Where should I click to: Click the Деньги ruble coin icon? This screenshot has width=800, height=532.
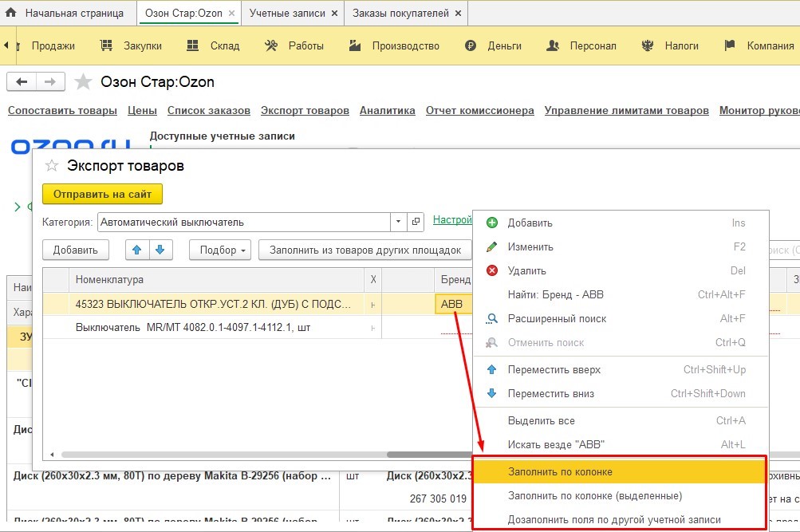[x=471, y=45]
